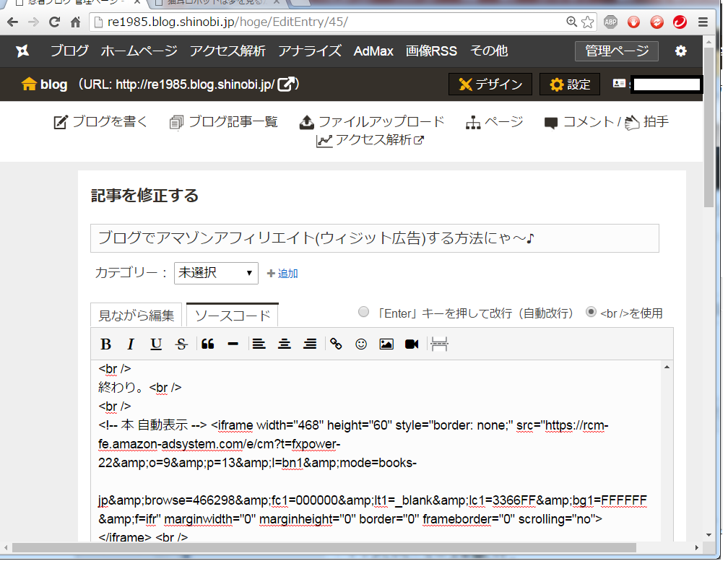Insert blockquote using quote icon

207,344
